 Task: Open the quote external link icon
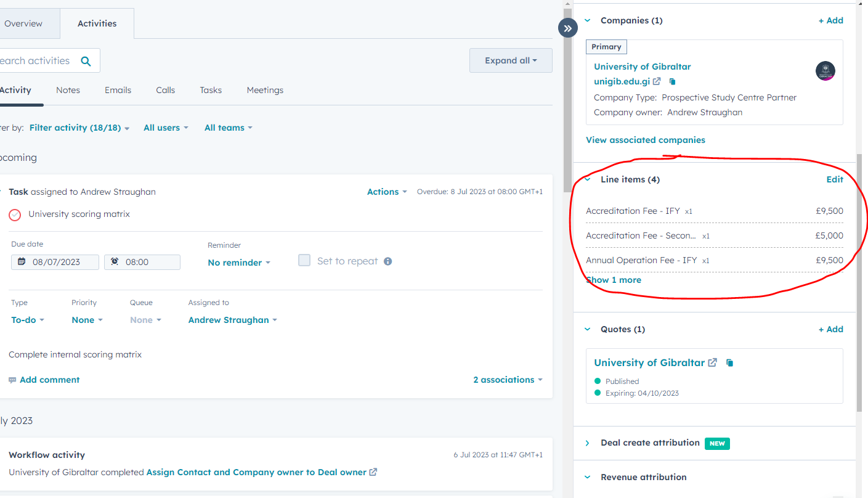point(713,362)
